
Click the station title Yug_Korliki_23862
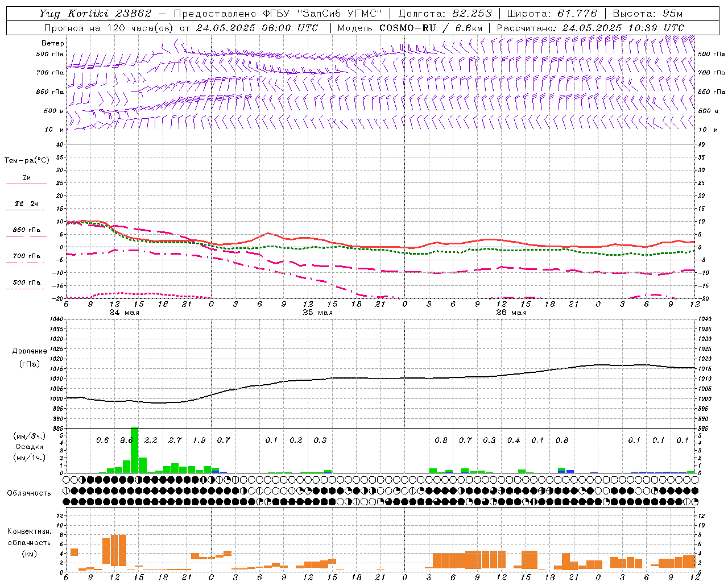pyautogui.click(x=96, y=14)
